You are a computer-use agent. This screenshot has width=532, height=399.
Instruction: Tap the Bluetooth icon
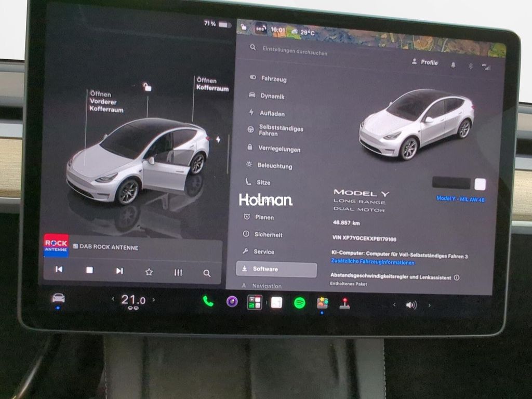pyautogui.click(x=470, y=66)
